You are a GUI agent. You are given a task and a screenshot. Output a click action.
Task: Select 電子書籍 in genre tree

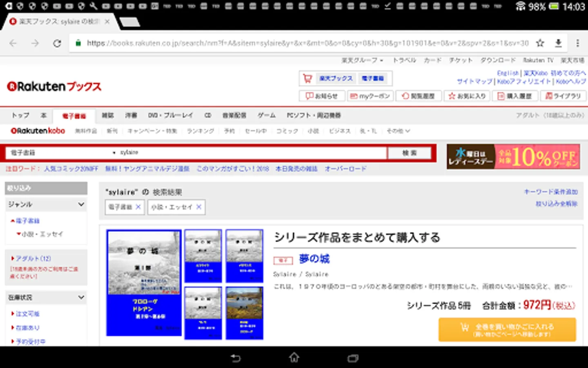click(x=27, y=221)
